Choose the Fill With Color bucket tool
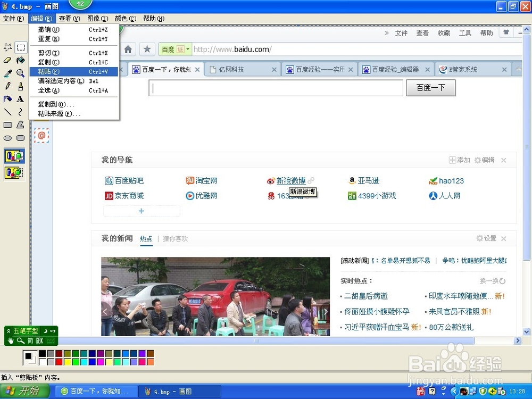 [21, 60]
